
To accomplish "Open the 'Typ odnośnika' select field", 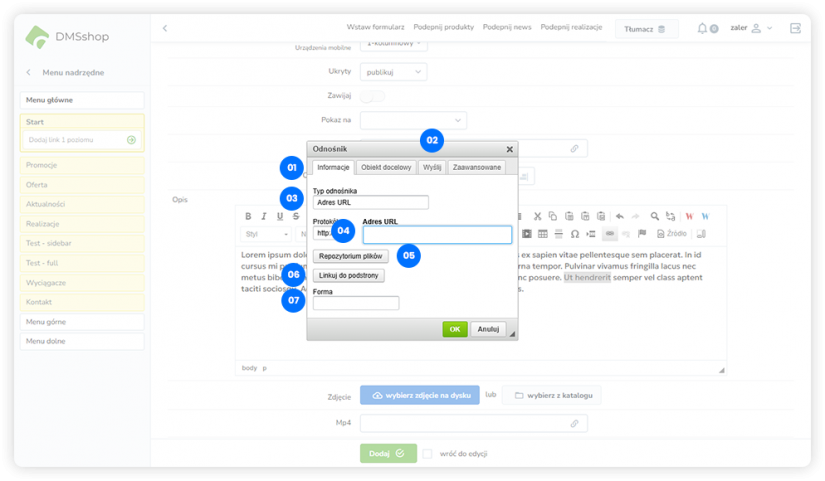I will pyautogui.click(x=370, y=202).
